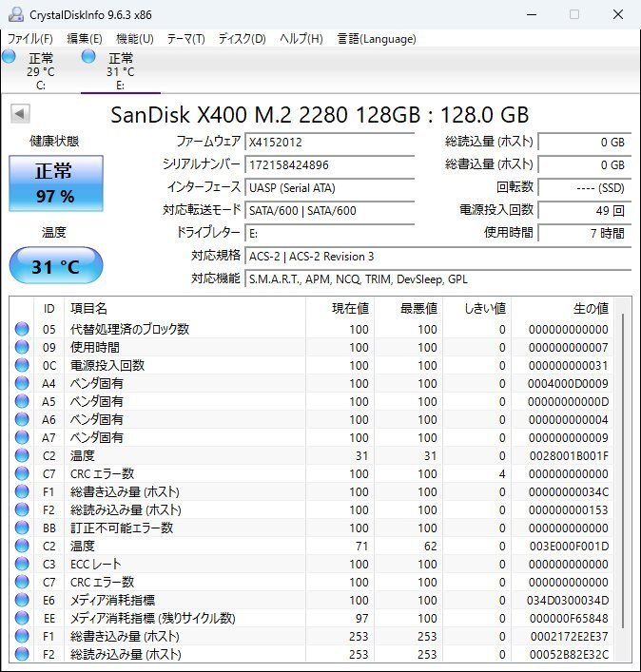Screen dimensions: 641x672
Task: Click the status circle for ID A7
Action: click(x=22, y=437)
